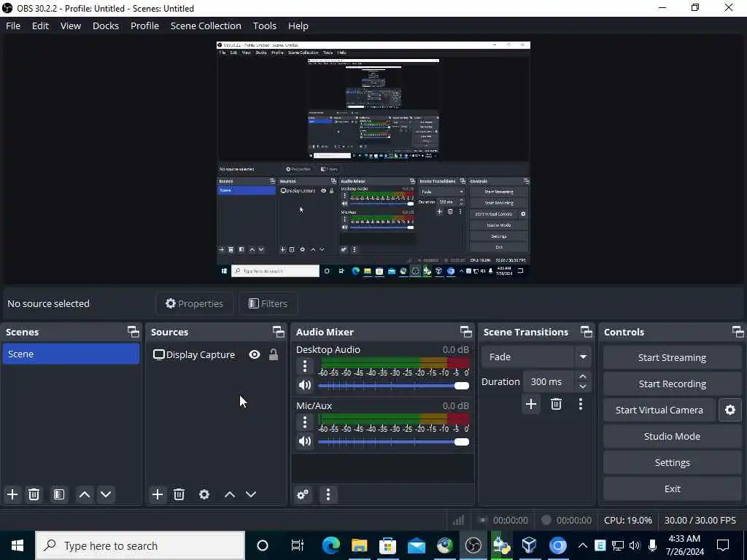Pop out the Sources dock
The image size is (747, 560).
click(x=279, y=332)
